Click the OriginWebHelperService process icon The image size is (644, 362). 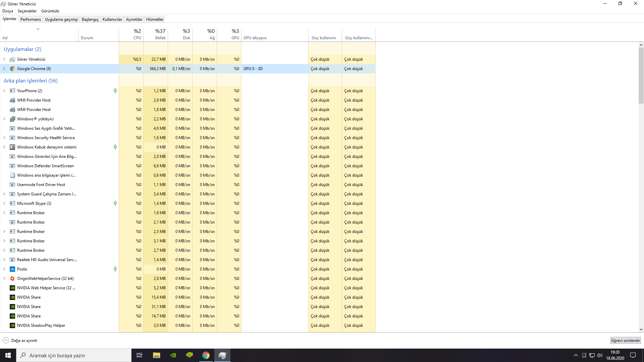[12, 279]
